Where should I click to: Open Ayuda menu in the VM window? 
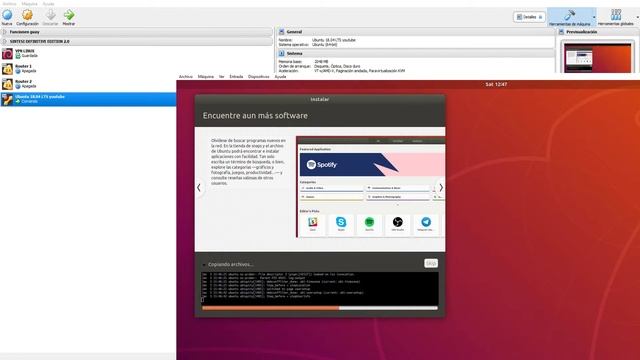tap(280, 77)
